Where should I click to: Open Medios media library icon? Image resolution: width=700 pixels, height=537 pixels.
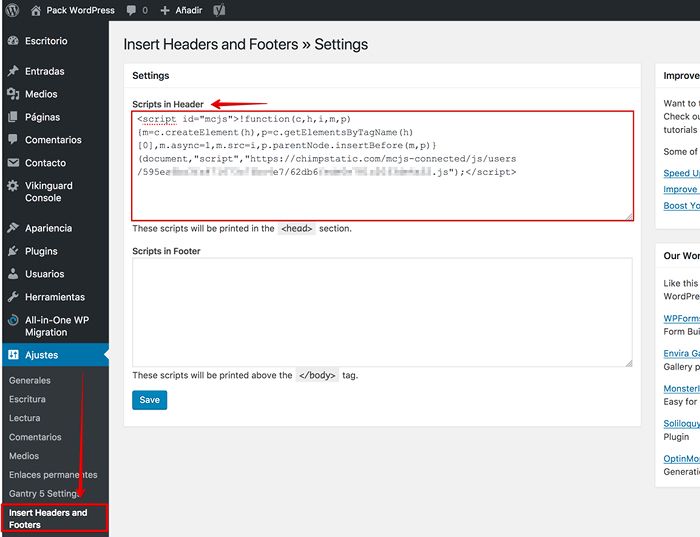[x=13, y=94]
